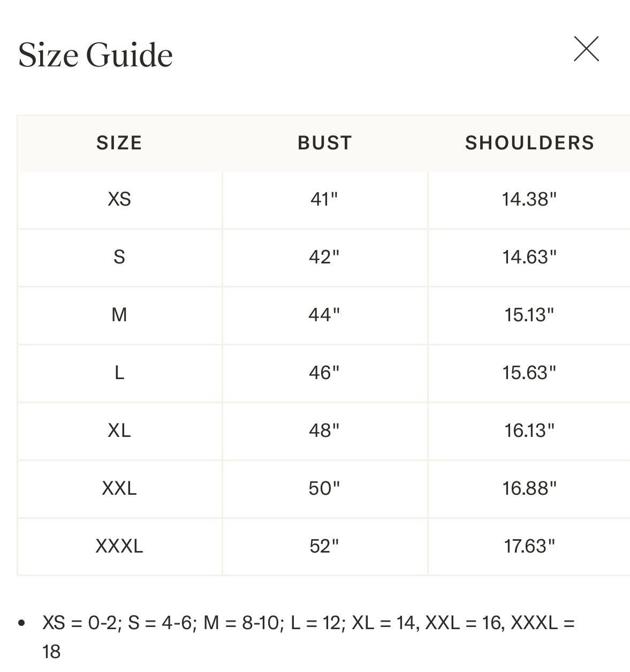Click the BUST column header
Viewport: 630px width, 672px height.
click(325, 143)
